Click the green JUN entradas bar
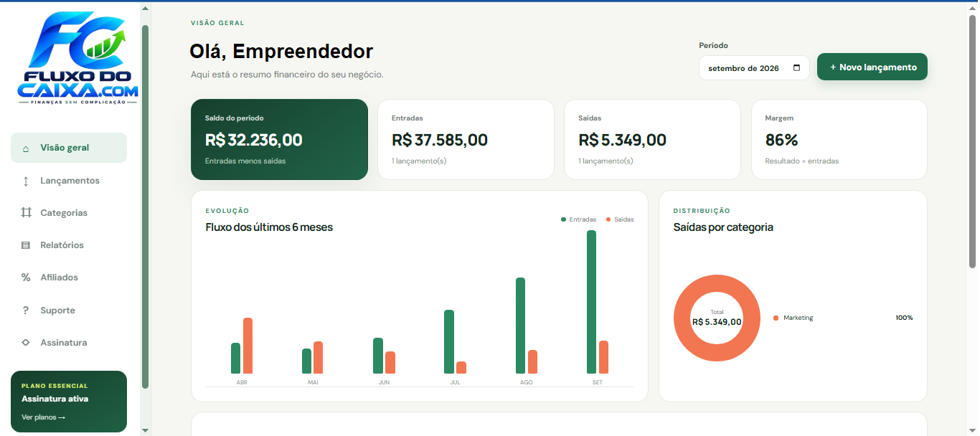Viewport: 980px width, 436px height. tap(378, 356)
